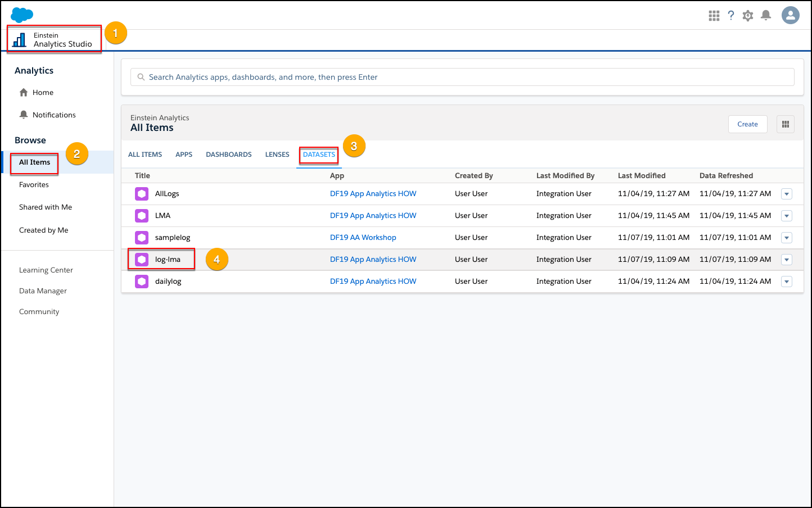This screenshot has height=508, width=812.
Task: Click the LMA dataset icon
Action: 142,216
